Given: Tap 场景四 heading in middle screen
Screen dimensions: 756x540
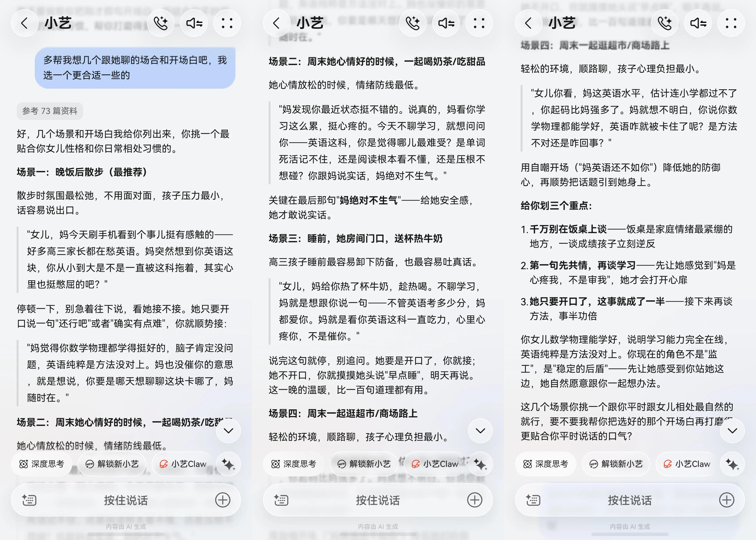Looking at the screenshot, I should point(343,413).
